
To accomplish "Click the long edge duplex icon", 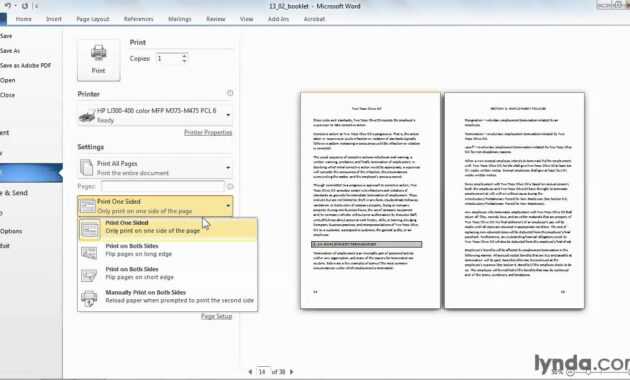I will [x=89, y=253].
